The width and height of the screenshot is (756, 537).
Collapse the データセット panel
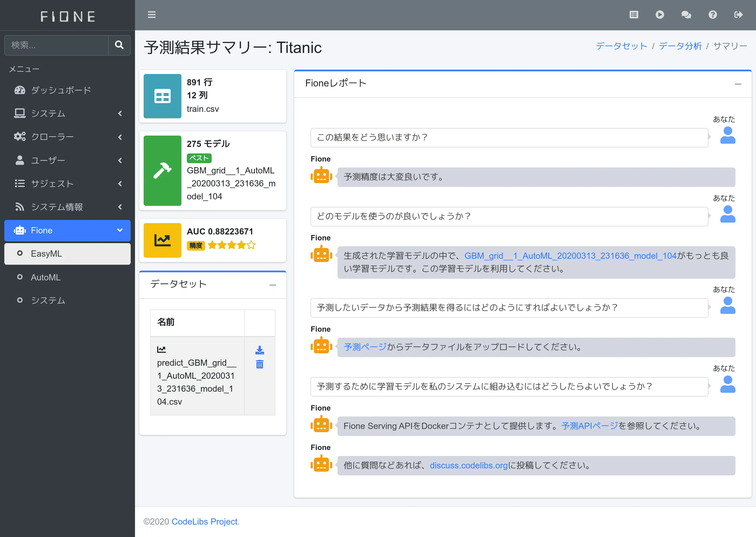point(273,285)
